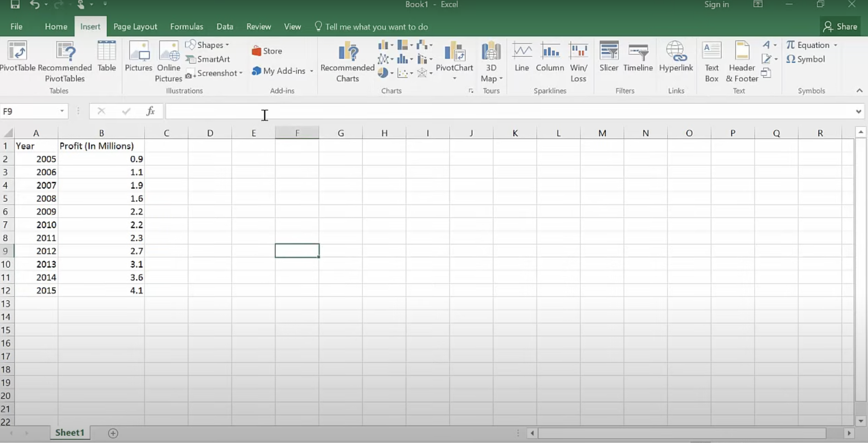Viewport: 868px width, 443px height.
Task: Insert SmartArt graphic
Action: click(208, 59)
